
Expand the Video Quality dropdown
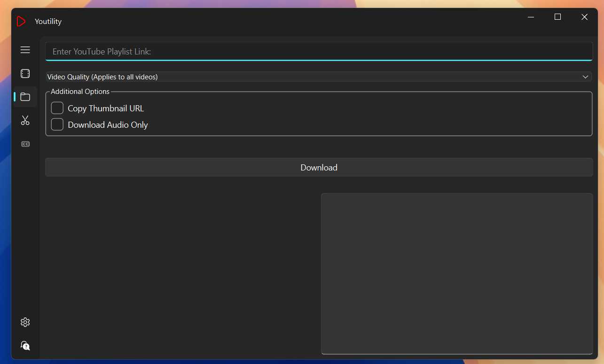point(319,77)
